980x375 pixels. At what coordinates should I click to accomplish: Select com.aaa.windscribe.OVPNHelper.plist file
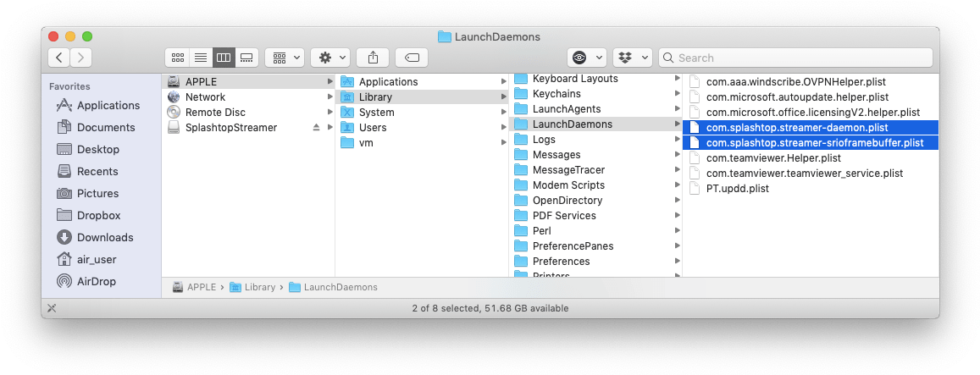point(811,82)
